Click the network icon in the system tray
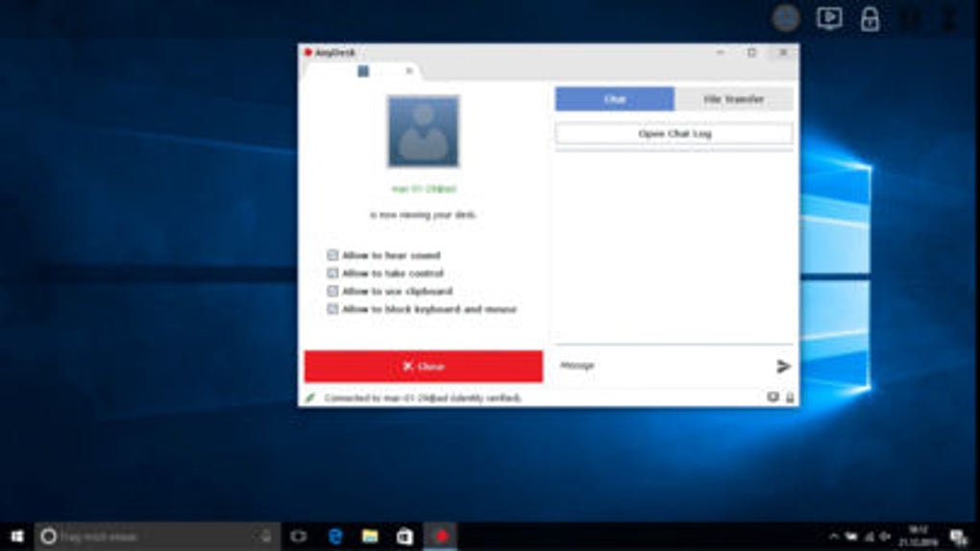The height and width of the screenshot is (551, 980). click(869, 537)
